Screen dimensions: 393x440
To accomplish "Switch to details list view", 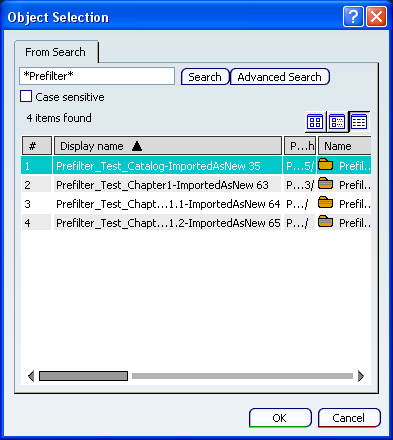I will click(x=359, y=121).
